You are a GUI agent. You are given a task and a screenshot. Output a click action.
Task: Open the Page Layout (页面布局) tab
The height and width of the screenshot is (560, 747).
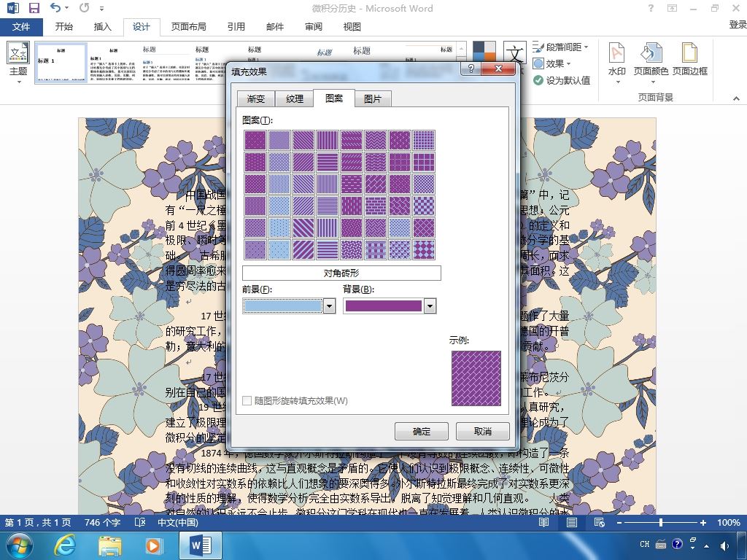[x=189, y=27]
